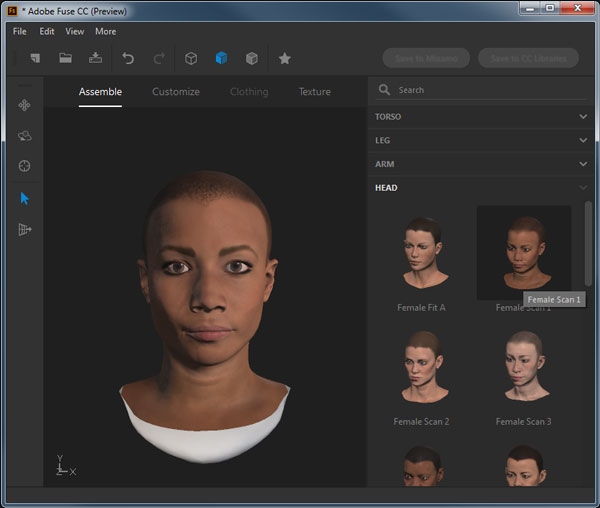Screen dimensions: 600x508
Task: Select the crosshair target tool in sidebar
Action: point(25,166)
